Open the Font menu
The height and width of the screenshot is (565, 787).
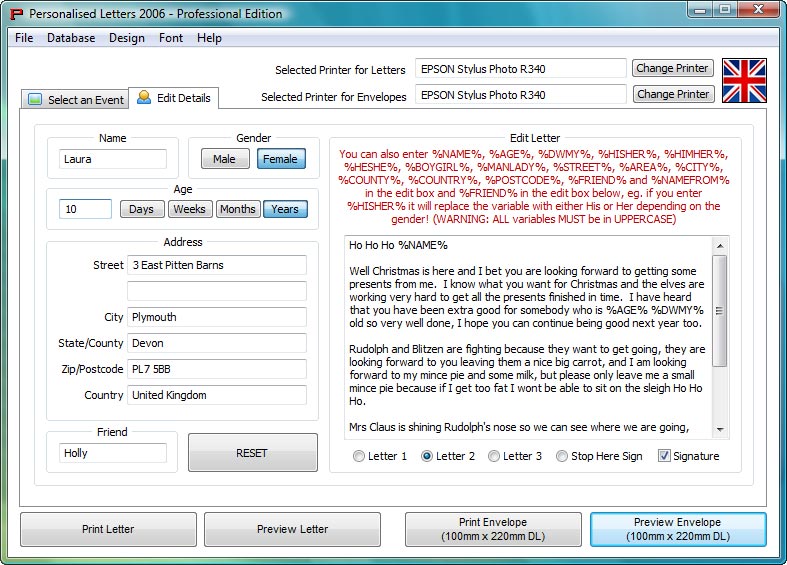pos(171,38)
